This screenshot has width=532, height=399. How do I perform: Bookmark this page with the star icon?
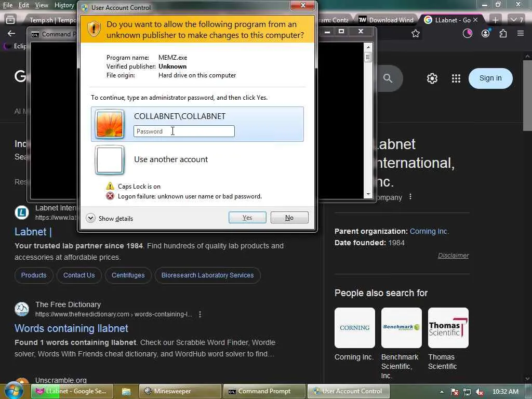click(415, 33)
